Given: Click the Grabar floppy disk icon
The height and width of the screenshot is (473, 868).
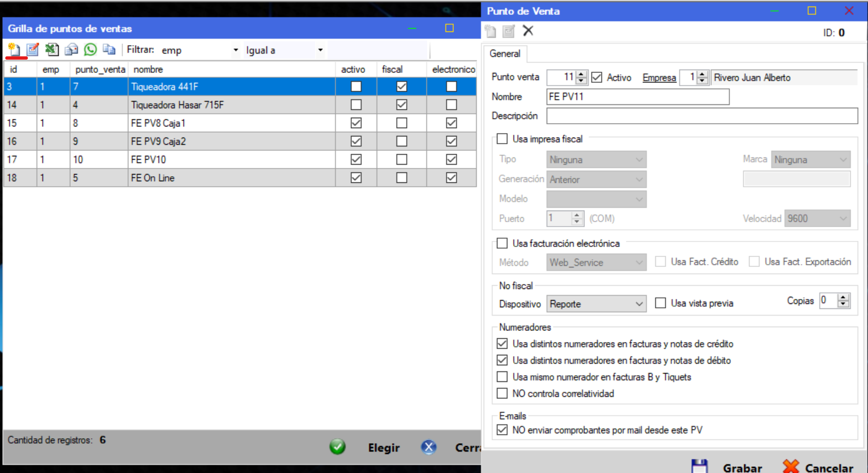Looking at the screenshot, I should click(699, 466).
